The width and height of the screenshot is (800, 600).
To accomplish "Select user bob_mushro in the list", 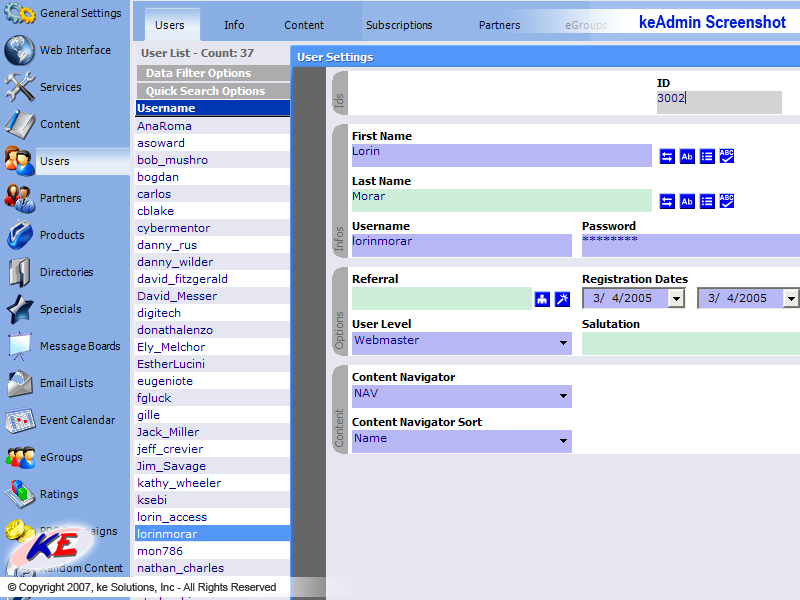I will [x=213, y=160].
